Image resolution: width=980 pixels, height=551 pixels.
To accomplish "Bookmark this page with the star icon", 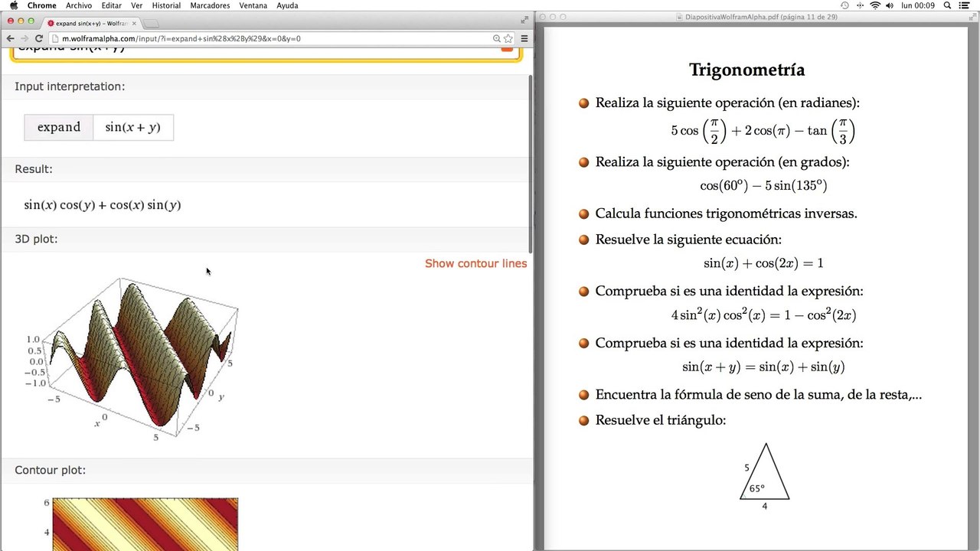I will pos(508,38).
